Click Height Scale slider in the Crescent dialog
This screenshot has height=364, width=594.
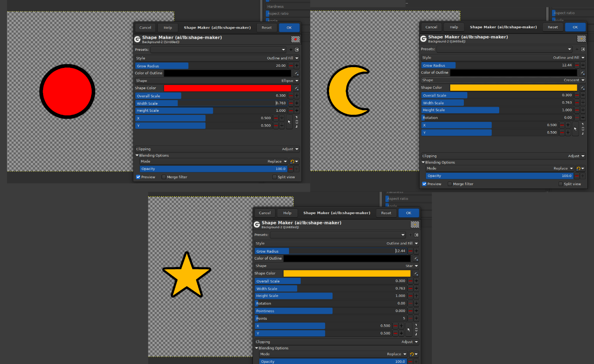[x=497, y=110]
